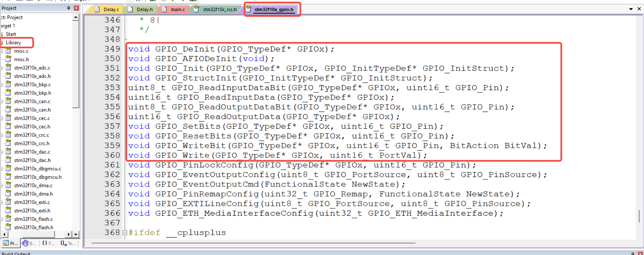Click GPIO_PinRemapConfig on line 364
The image size is (644, 255).
point(207,194)
